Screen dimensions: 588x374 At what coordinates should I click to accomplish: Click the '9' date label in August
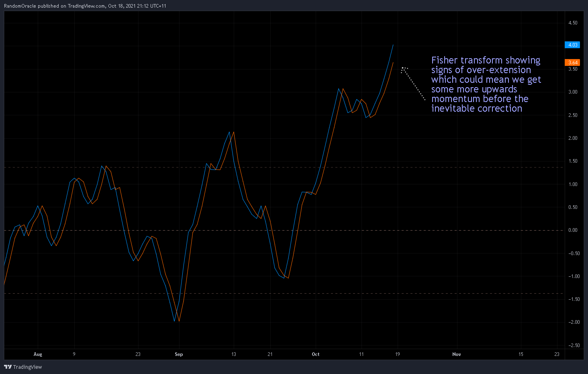click(74, 354)
